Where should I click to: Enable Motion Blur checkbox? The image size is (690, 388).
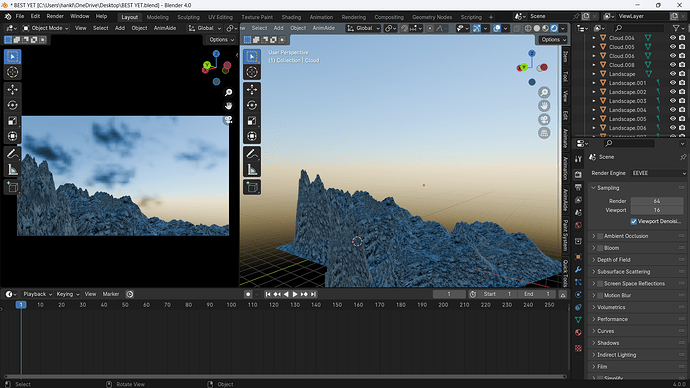pyautogui.click(x=600, y=296)
